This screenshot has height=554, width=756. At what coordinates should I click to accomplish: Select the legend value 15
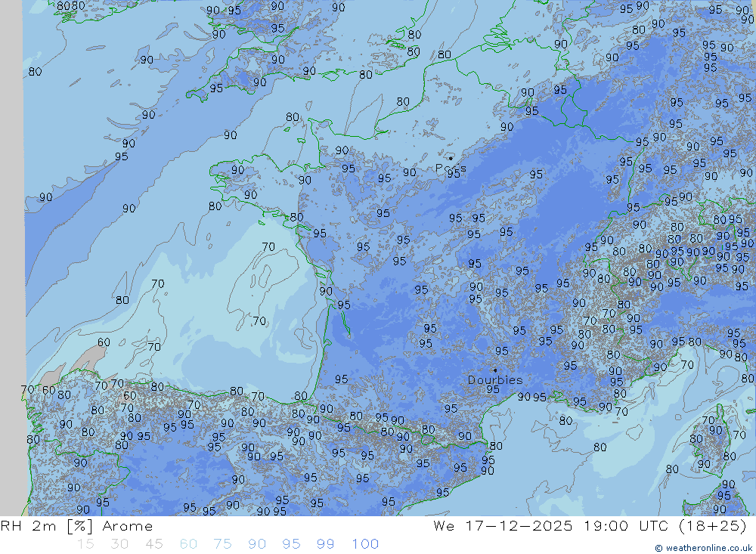86,544
